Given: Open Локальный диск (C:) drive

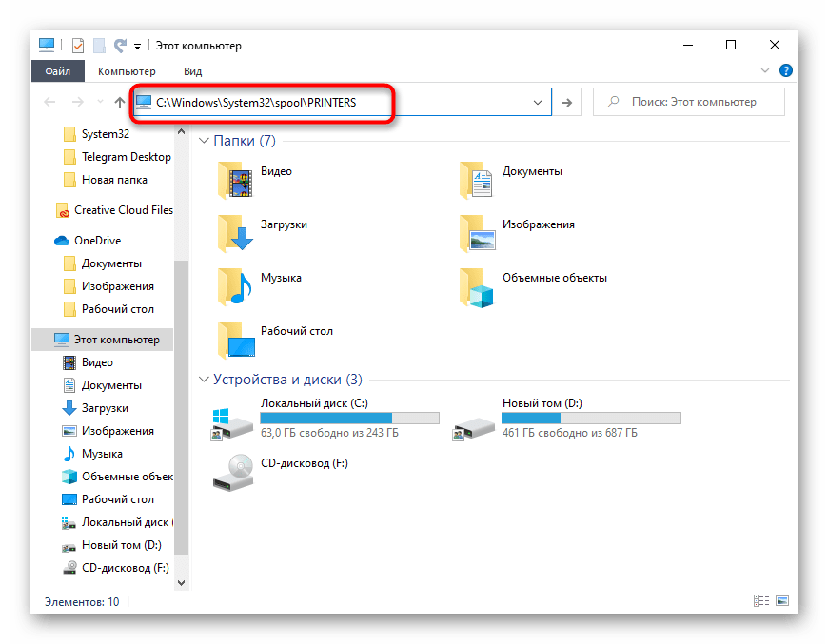Looking at the screenshot, I should (232, 419).
